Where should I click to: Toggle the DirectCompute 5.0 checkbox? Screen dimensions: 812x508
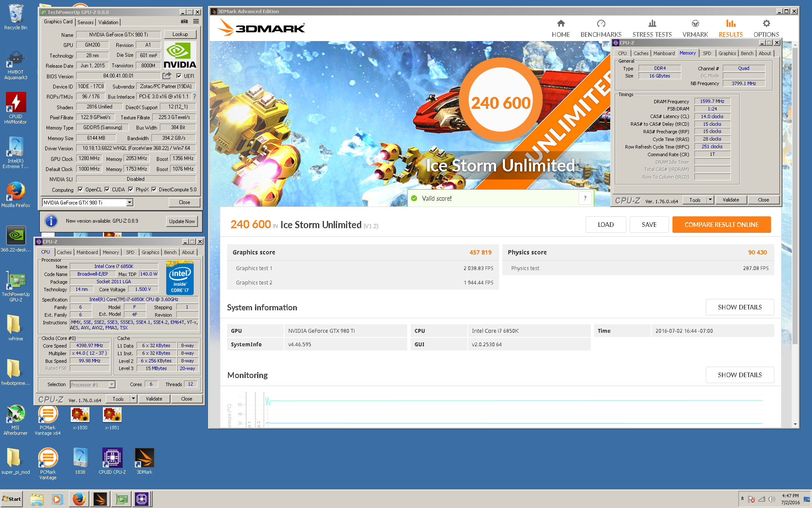(x=154, y=190)
